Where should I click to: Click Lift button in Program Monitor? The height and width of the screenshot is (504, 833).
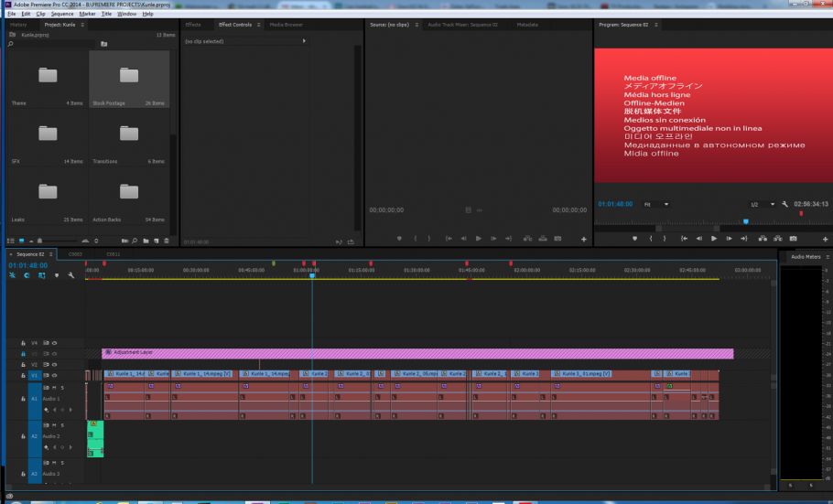point(763,239)
